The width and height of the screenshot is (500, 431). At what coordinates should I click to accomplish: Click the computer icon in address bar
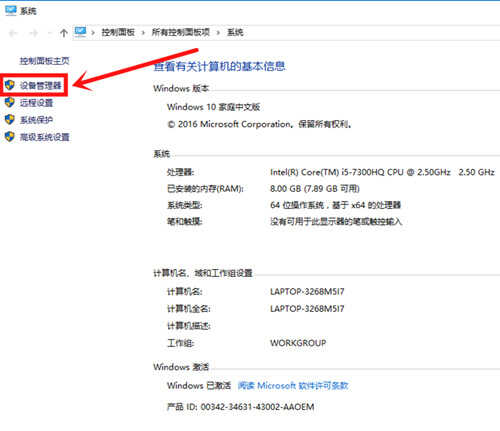(x=80, y=32)
